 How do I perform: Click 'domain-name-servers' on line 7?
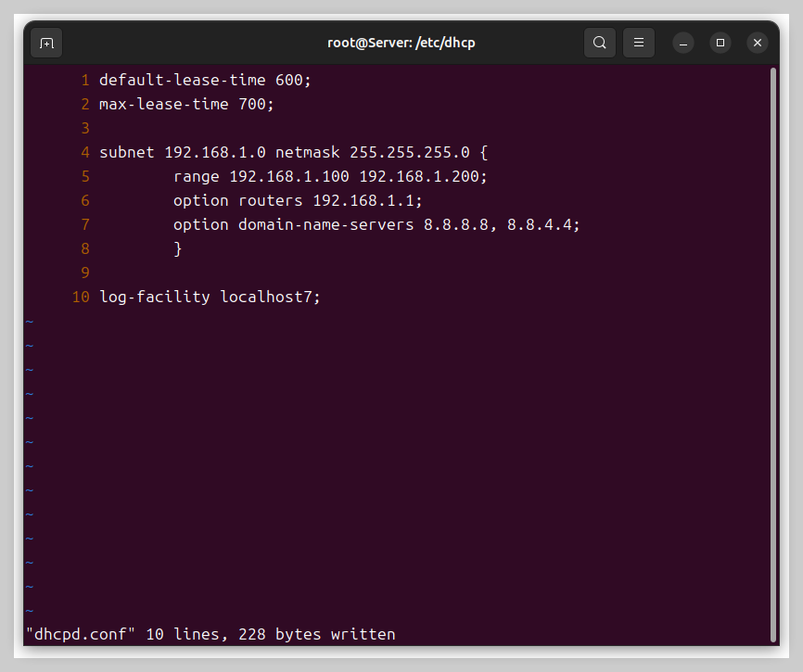pos(325,224)
